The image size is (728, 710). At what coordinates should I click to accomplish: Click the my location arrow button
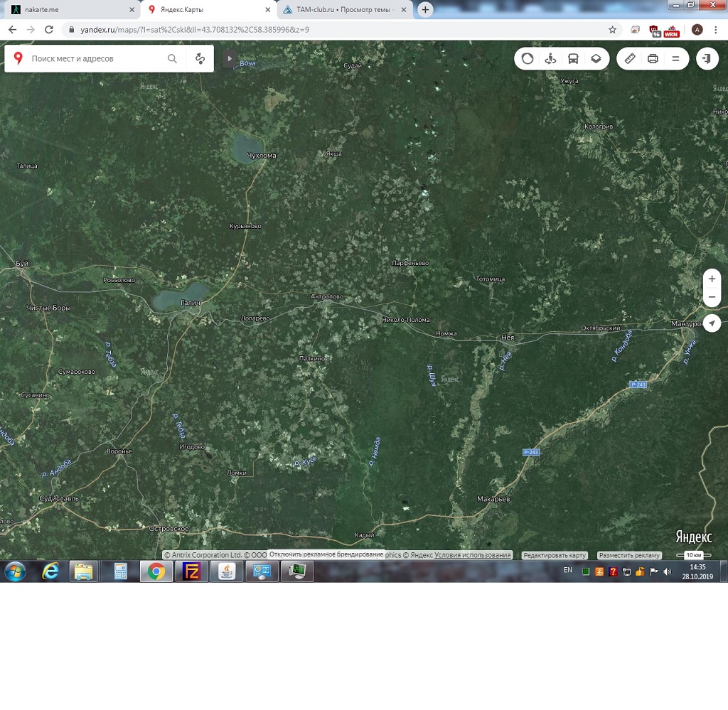712,323
